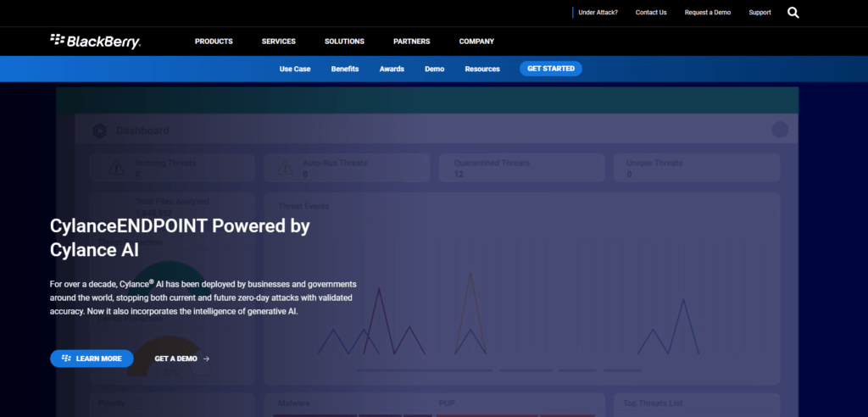
Task: Jump to the Use Case section
Action: [295, 69]
